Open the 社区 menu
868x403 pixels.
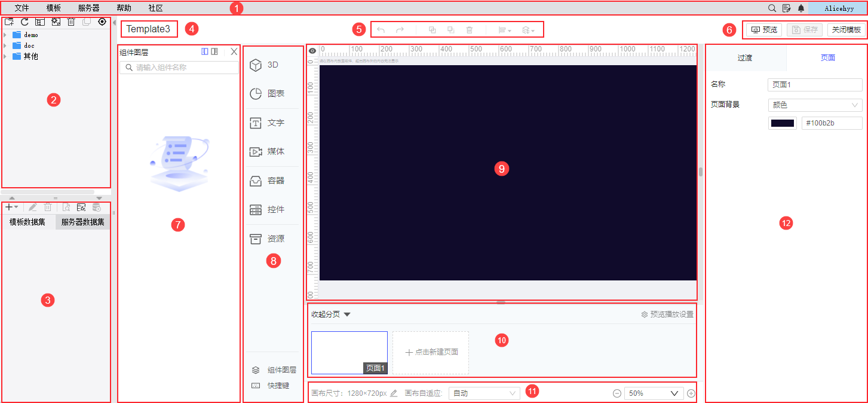[155, 8]
